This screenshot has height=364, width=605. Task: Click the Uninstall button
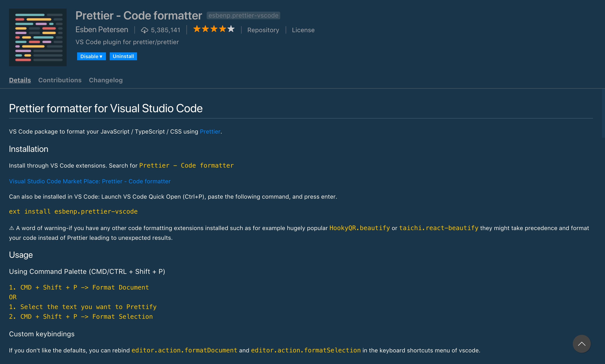pos(123,56)
